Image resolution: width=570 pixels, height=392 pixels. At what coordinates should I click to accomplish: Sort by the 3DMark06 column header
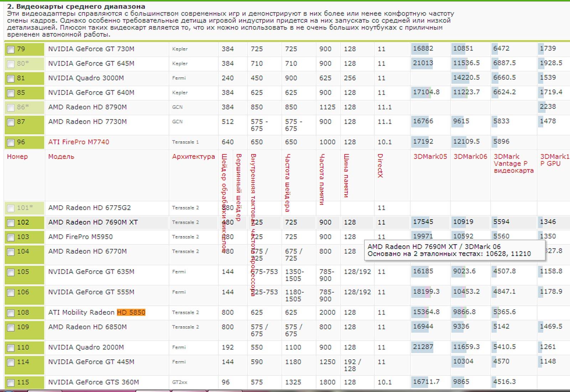pyautogui.click(x=470, y=157)
